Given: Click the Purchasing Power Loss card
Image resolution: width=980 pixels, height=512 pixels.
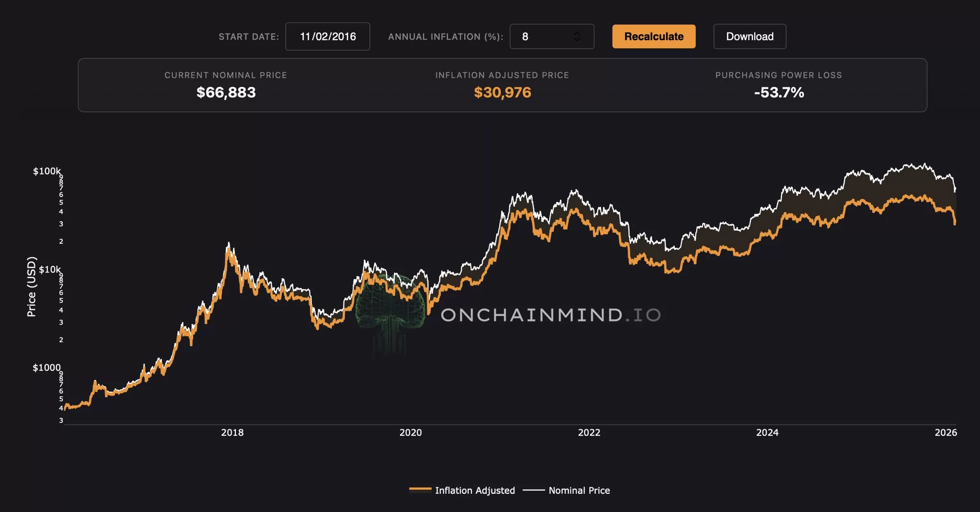Looking at the screenshot, I should pyautogui.click(x=778, y=85).
